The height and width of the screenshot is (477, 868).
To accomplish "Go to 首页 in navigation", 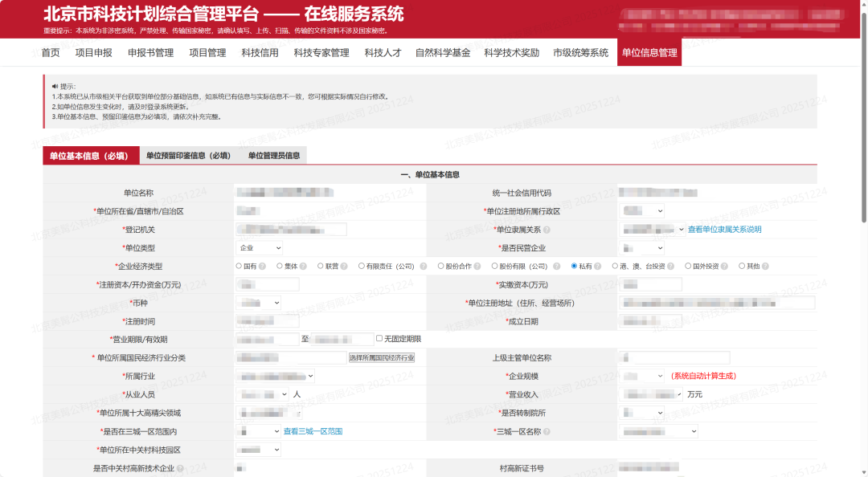I will 51,52.
